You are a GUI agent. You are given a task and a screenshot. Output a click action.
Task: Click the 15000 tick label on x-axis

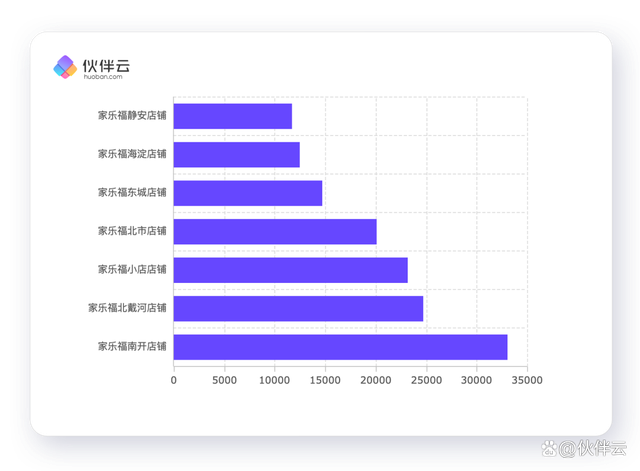(325, 380)
